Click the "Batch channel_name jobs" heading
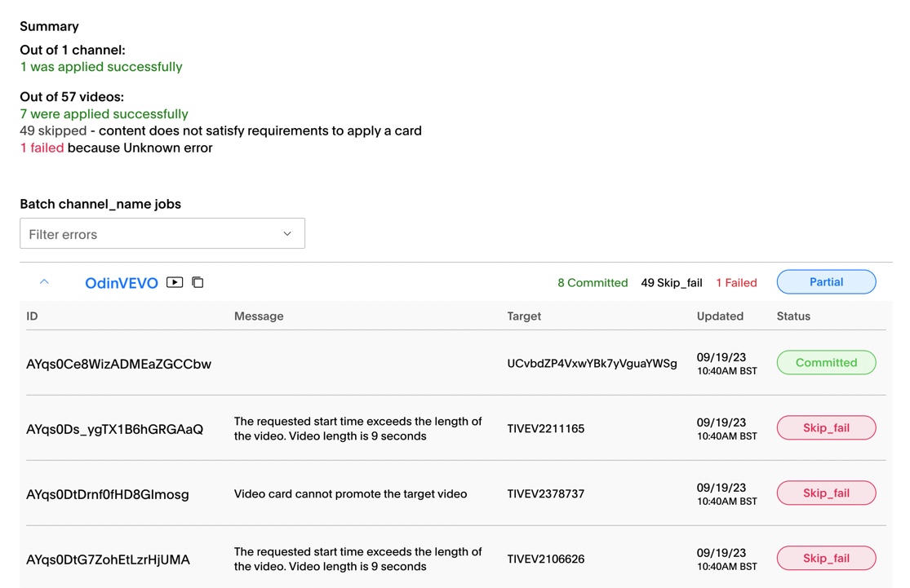910x588 pixels. [100, 204]
